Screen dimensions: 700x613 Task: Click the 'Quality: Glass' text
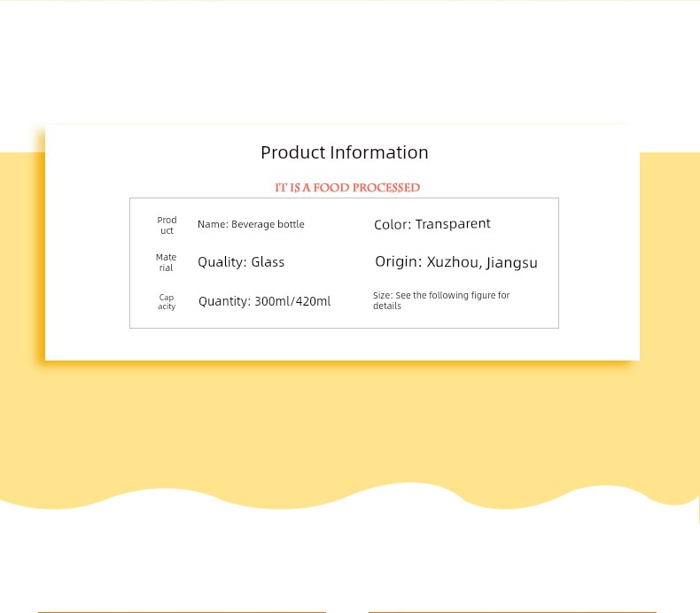coord(241,262)
